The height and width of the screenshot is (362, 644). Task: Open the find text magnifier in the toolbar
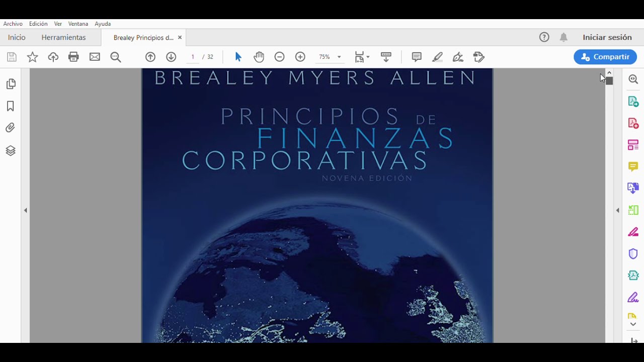coord(116,57)
